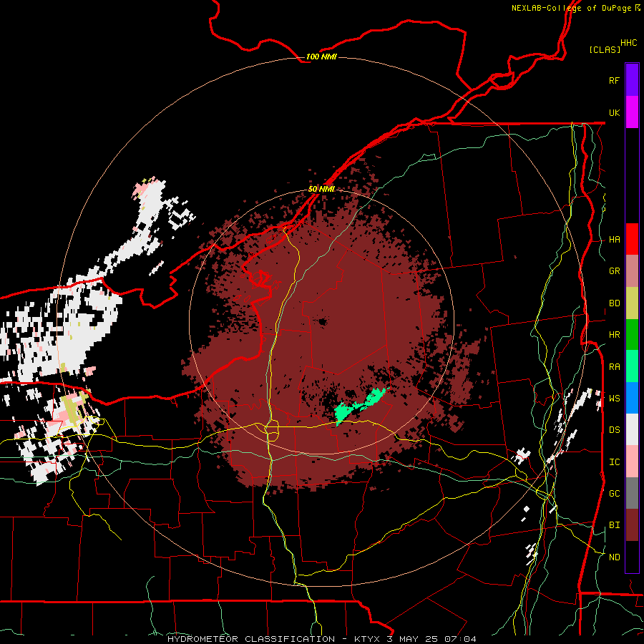Click the GC legend label
Screen dimensions: 644x644
tap(614, 494)
